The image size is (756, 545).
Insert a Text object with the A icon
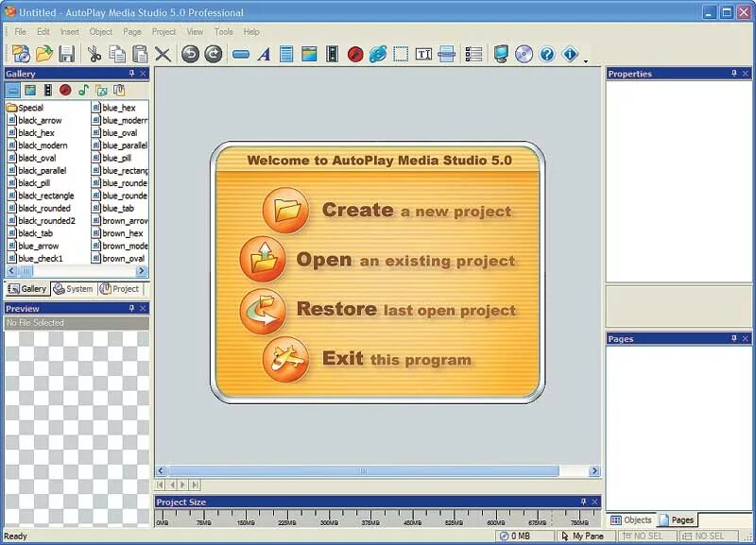coord(264,55)
